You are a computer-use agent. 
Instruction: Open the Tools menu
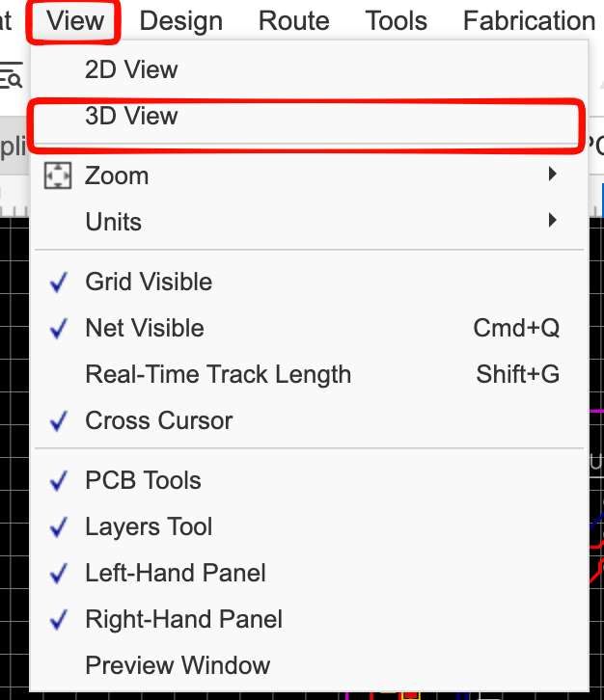pos(397,20)
